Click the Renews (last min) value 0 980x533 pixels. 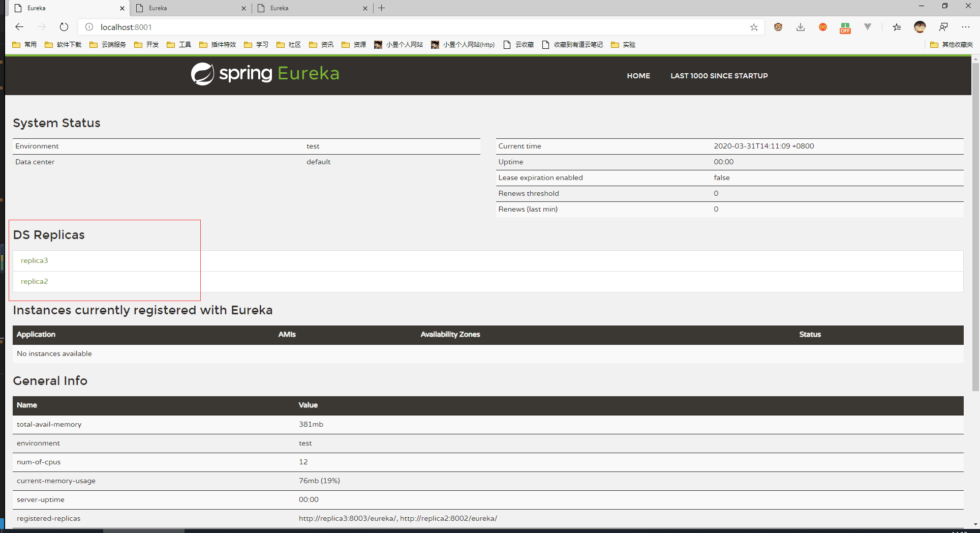tap(716, 209)
